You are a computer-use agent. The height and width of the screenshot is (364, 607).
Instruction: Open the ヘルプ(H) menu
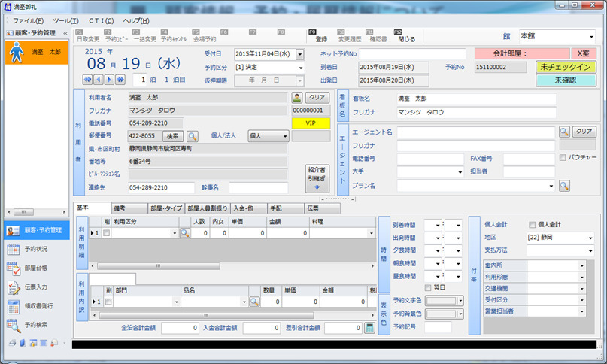pos(136,21)
